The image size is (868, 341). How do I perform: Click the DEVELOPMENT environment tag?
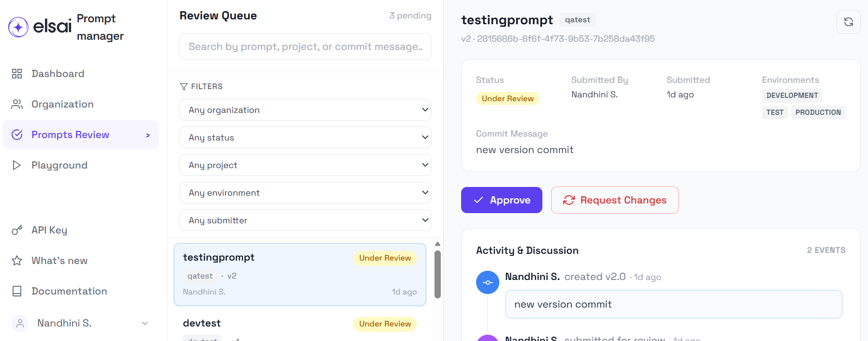pos(792,95)
